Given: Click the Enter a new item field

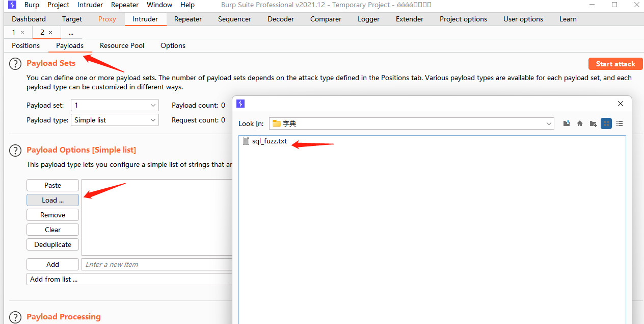Looking at the screenshot, I should (x=158, y=264).
